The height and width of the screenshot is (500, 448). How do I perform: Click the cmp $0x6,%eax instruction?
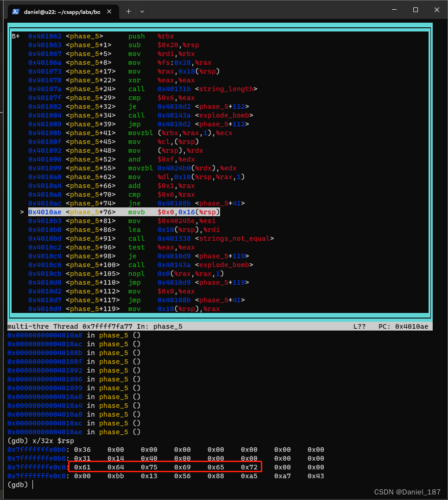tap(162, 98)
